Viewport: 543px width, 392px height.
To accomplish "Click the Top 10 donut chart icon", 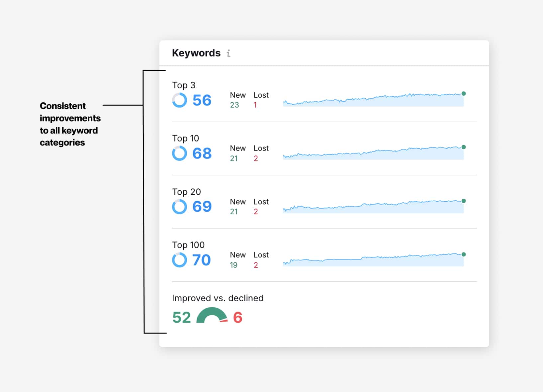I will (179, 153).
